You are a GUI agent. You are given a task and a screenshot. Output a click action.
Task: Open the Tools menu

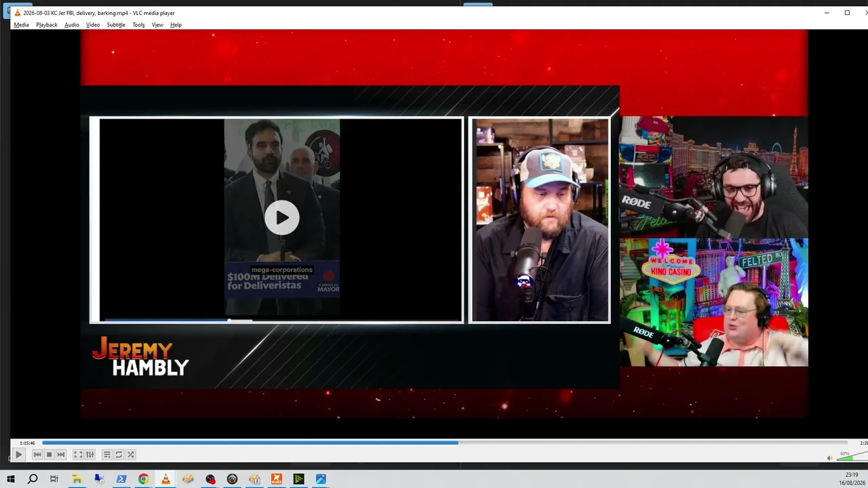click(138, 25)
